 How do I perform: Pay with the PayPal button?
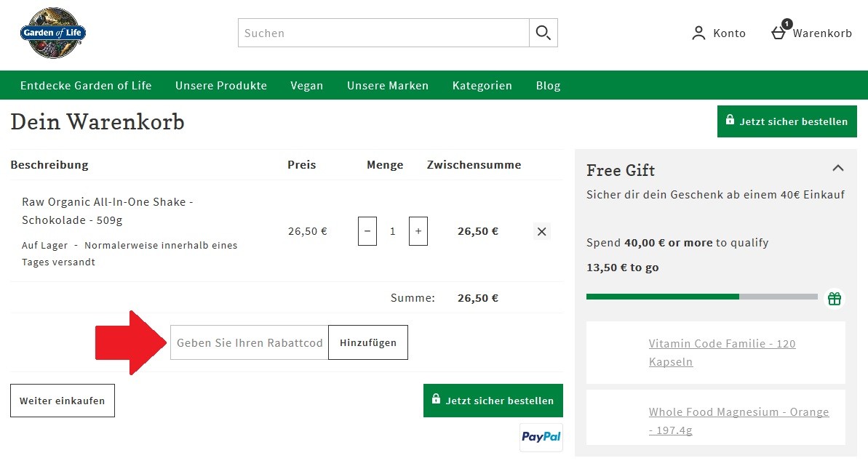(541, 437)
